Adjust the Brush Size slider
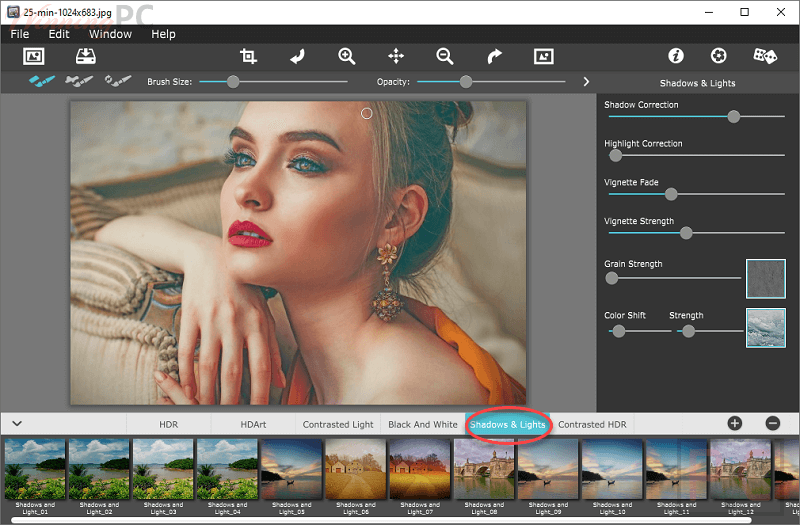The width and height of the screenshot is (800, 525). (273, 82)
